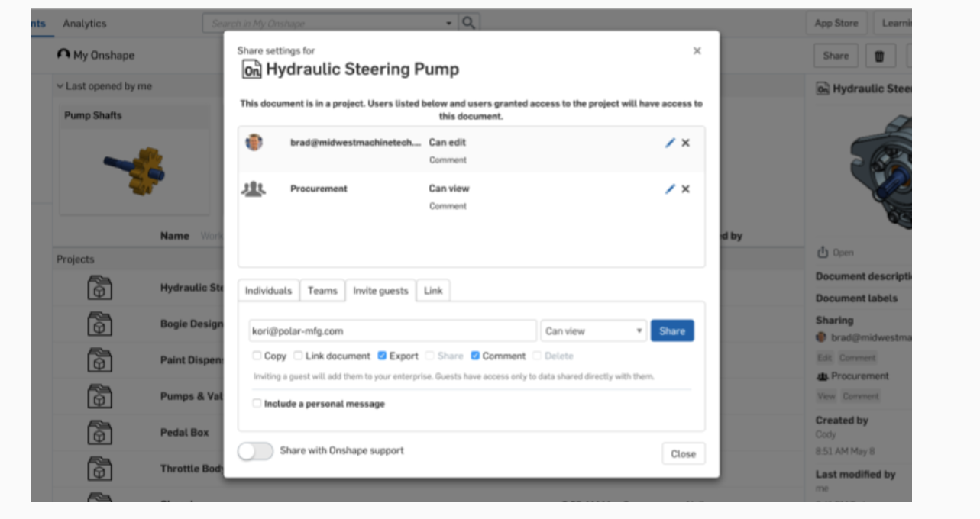Screen dimensions: 980x519
Task: Uncheck the Comment permission checkbox
Action: 475,356
